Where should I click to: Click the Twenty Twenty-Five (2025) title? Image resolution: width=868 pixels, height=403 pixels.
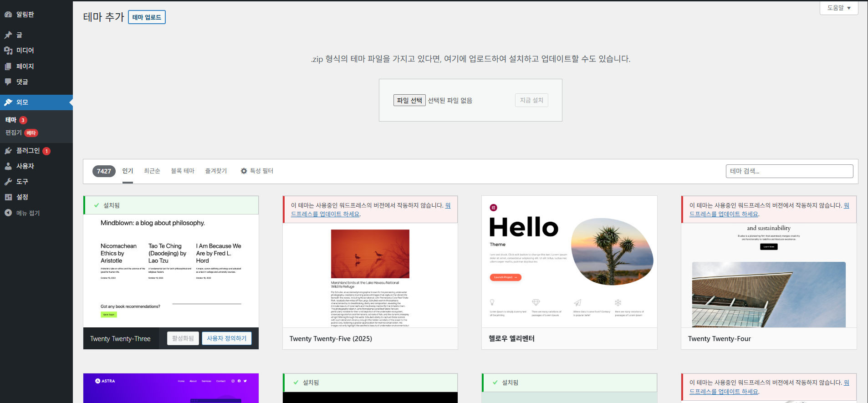click(331, 339)
